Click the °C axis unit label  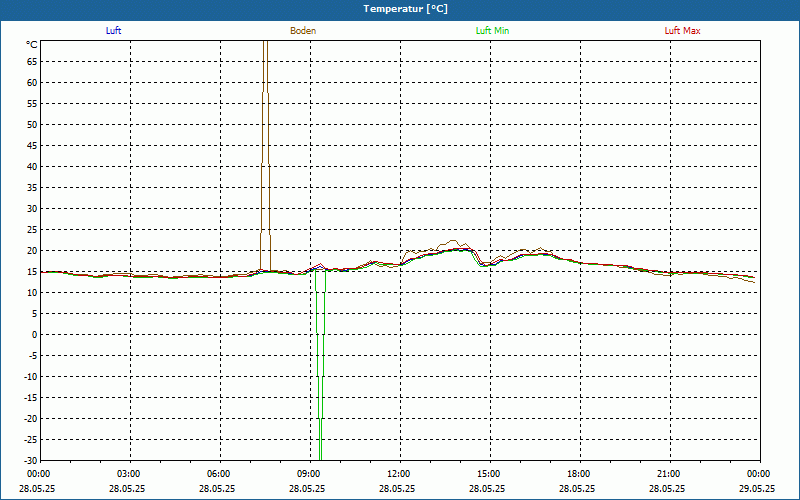(x=32, y=45)
